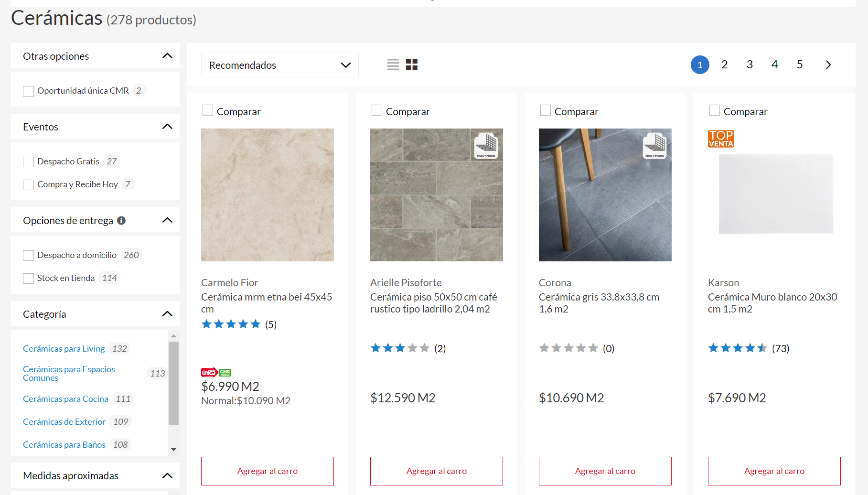Open the Recomendados sort dropdown
The height and width of the screenshot is (495, 868).
pos(279,65)
